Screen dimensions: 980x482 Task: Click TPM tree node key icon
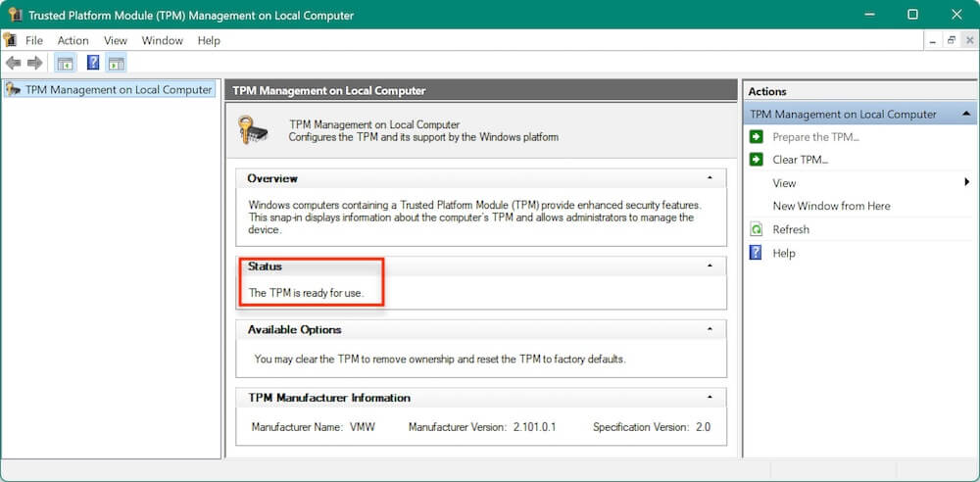[13, 89]
